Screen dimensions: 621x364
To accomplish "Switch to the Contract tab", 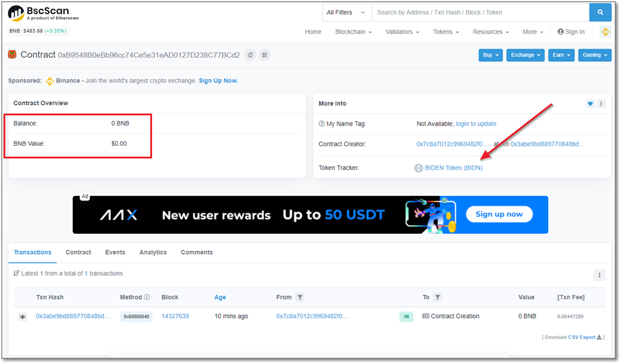I will (x=78, y=252).
